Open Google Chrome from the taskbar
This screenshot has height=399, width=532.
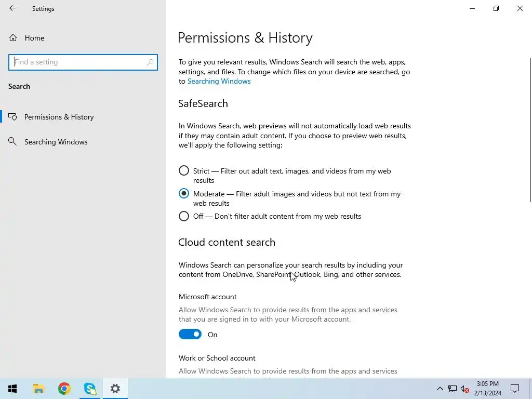point(64,389)
